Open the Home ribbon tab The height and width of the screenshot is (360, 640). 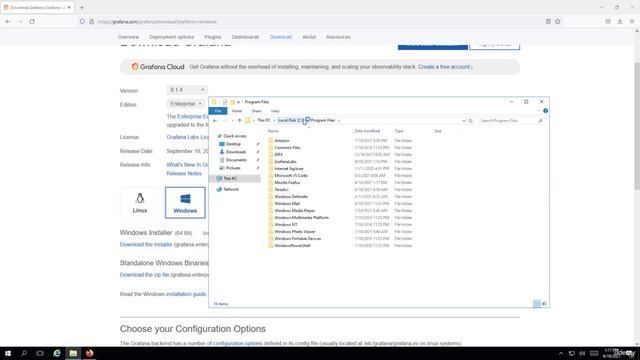pos(237,111)
